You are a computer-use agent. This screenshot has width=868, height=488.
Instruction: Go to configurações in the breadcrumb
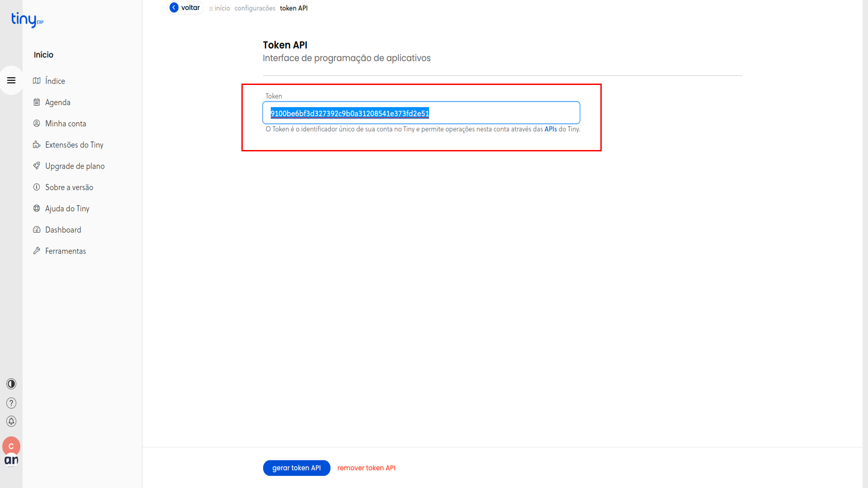(x=255, y=8)
